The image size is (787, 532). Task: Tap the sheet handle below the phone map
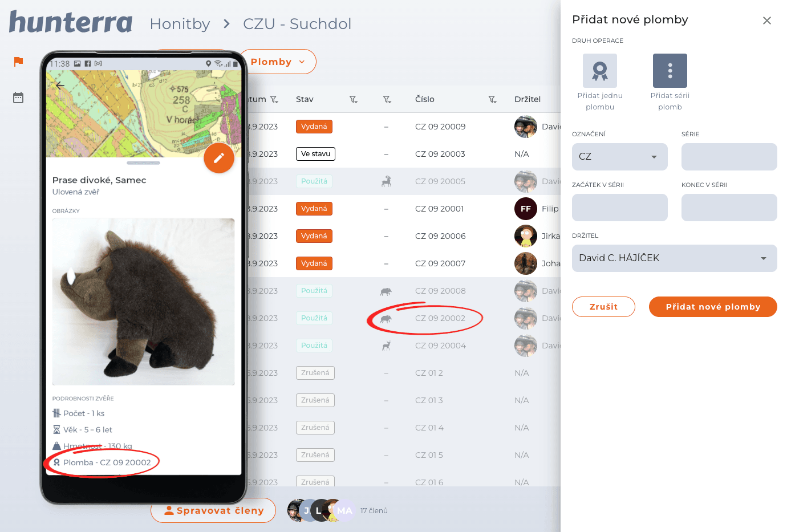pyautogui.click(x=144, y=163)
